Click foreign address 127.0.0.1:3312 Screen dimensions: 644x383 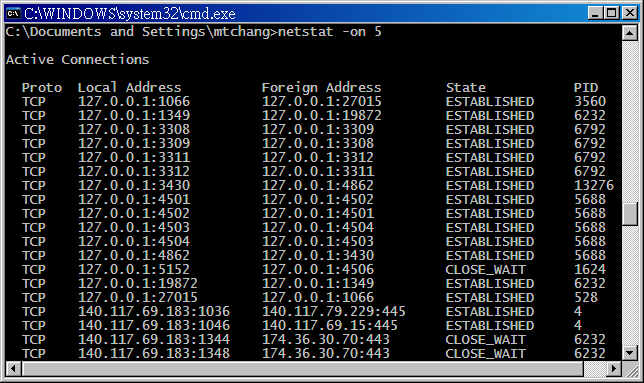coord(318,157)
